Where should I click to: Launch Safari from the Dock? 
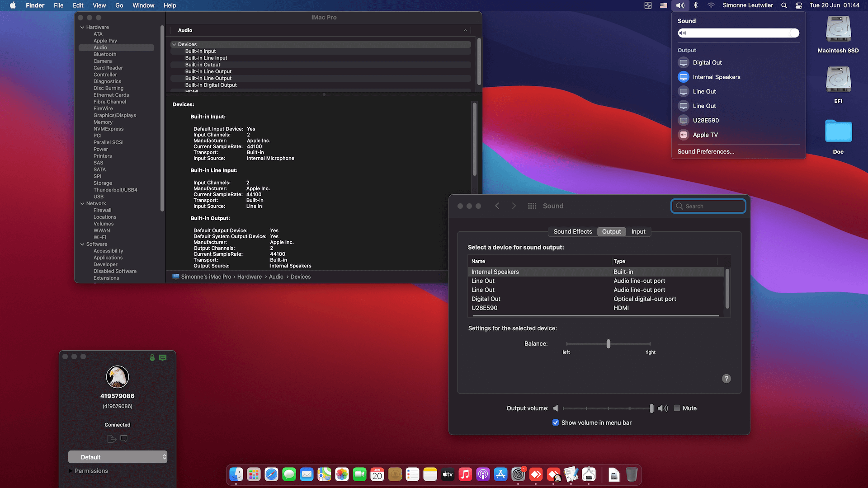coord(271,474)
